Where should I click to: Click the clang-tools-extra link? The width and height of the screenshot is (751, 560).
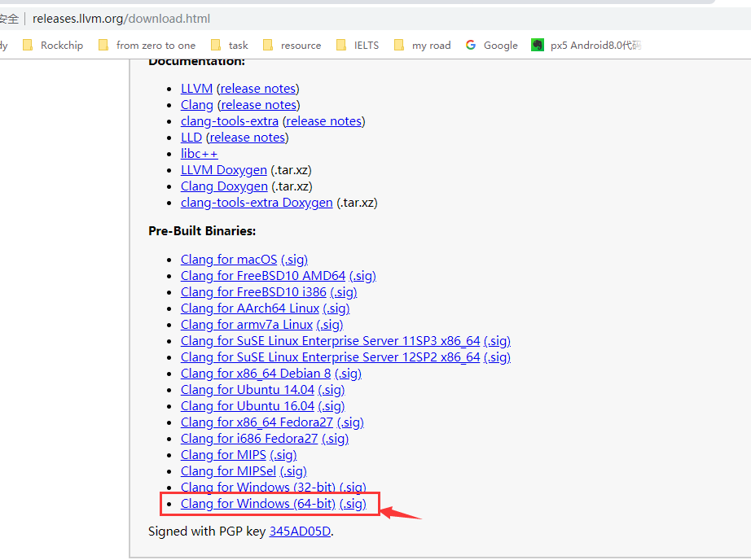(229, 120)
